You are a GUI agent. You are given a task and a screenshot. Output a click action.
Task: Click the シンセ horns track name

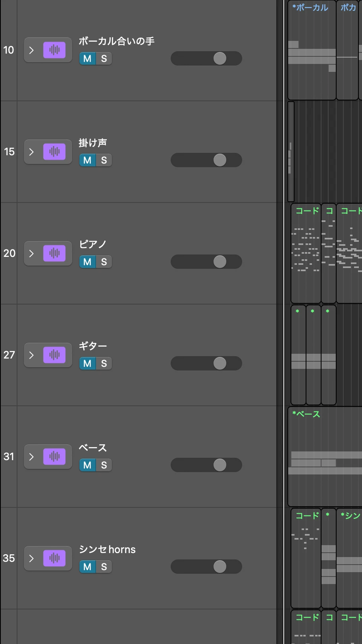pyautogui.click(x=107, y=549)
